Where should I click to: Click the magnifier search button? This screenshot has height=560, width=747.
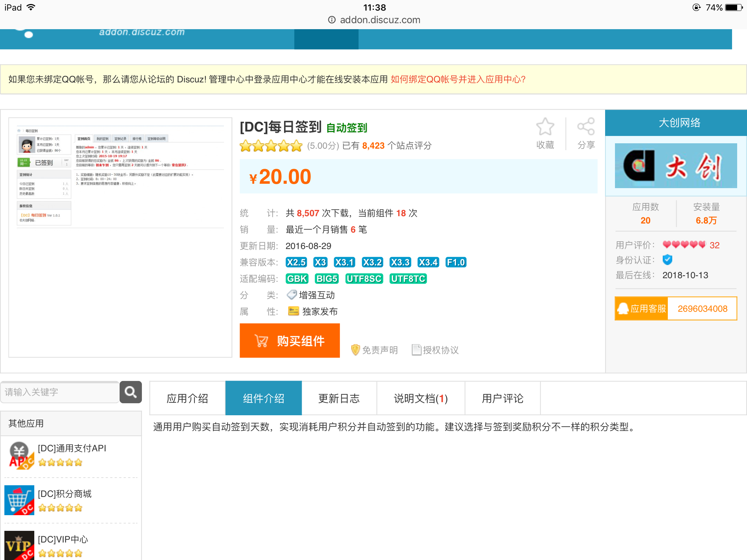tap(131, 392)
